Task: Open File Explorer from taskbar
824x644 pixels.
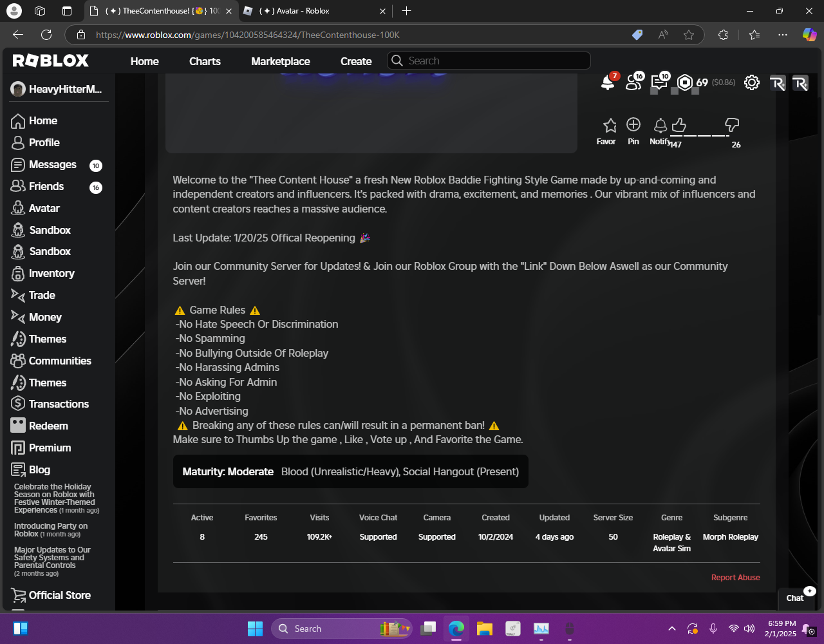Action: click(484, 629)
